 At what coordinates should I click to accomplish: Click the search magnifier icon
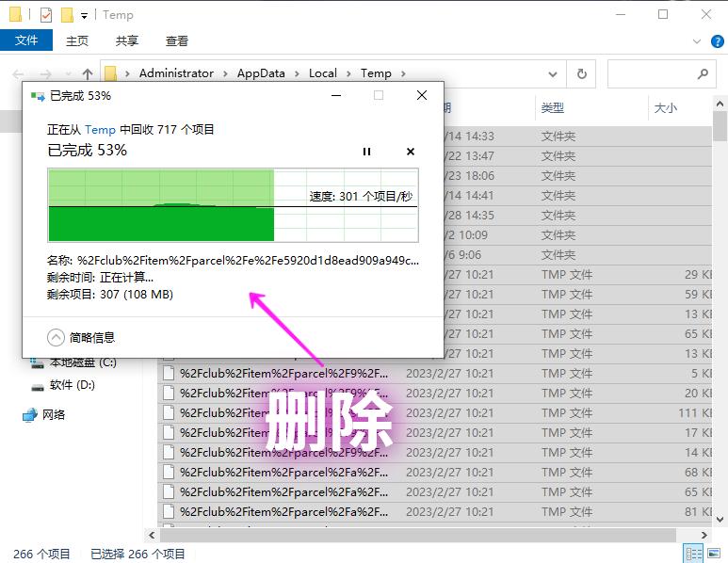tap(703, 73)
